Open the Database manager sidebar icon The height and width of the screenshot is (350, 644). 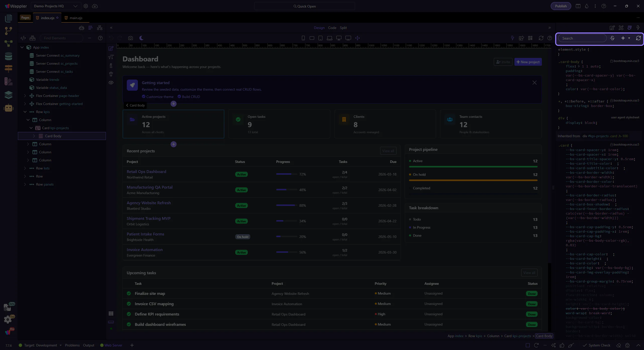[x=8, y=56]
